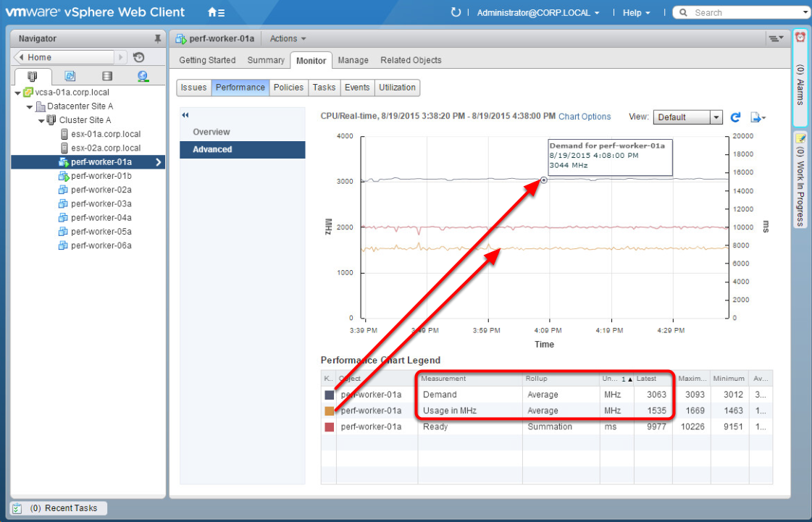Expand the Search options arrow
The width and height of the screenshot is (812, 522).
[805, 12]
